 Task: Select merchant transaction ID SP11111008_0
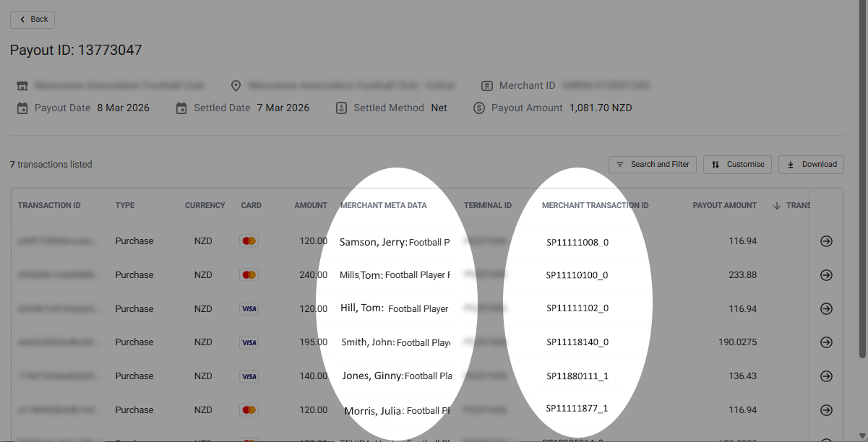click(577, 242)
